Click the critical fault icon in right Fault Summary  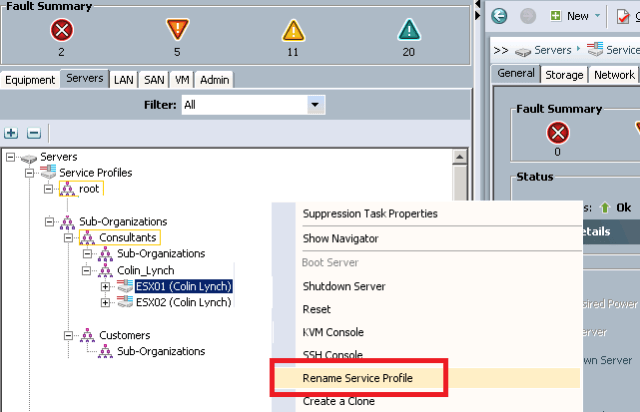[x=558, y=133]
